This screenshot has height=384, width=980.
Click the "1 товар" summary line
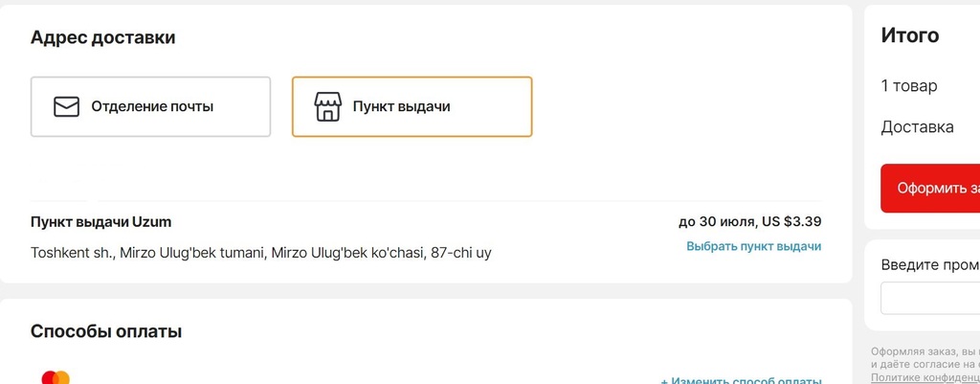pyautogui.click(x=908, y=85)
